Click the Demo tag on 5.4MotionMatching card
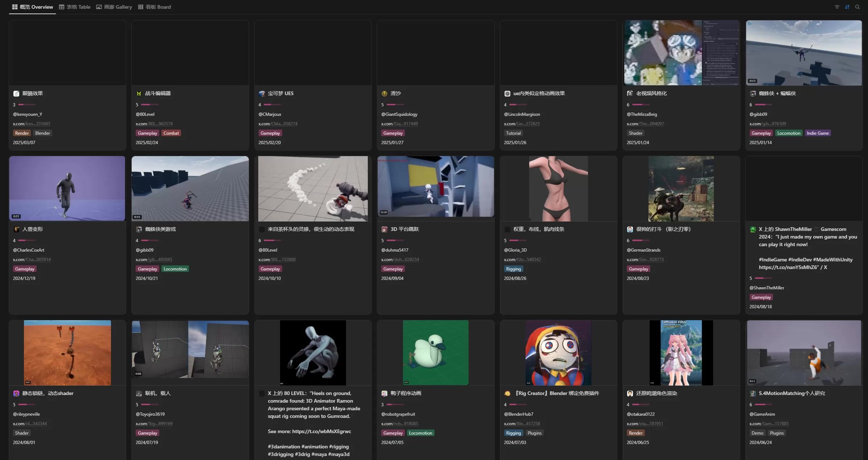Viewport: 868px width, 460px height. (757, 433)
